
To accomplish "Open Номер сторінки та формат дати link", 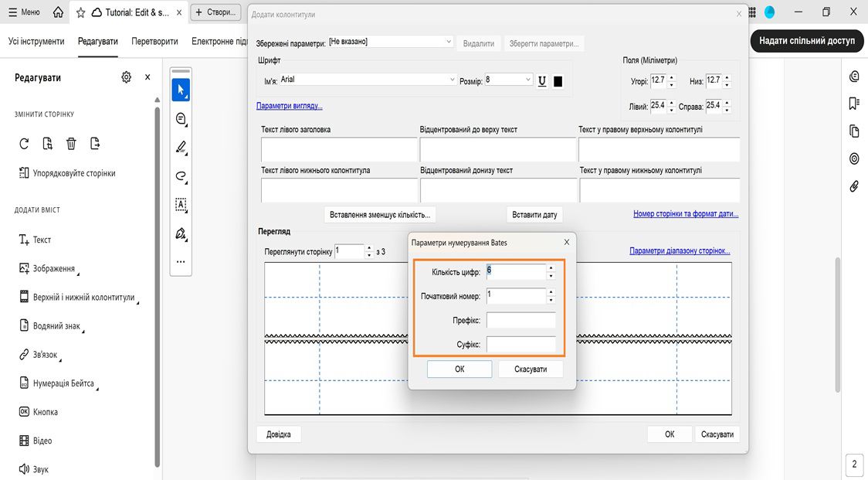I will point(686,213).
